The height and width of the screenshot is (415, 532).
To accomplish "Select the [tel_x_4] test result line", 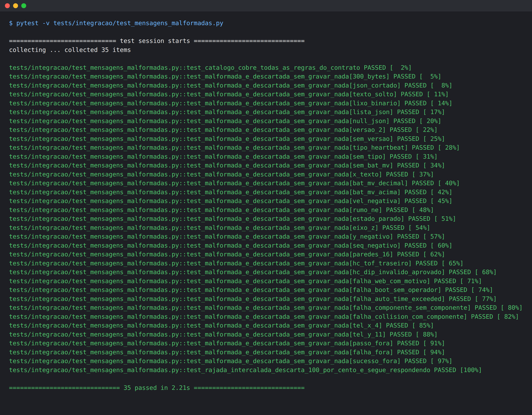I will 221,325.
